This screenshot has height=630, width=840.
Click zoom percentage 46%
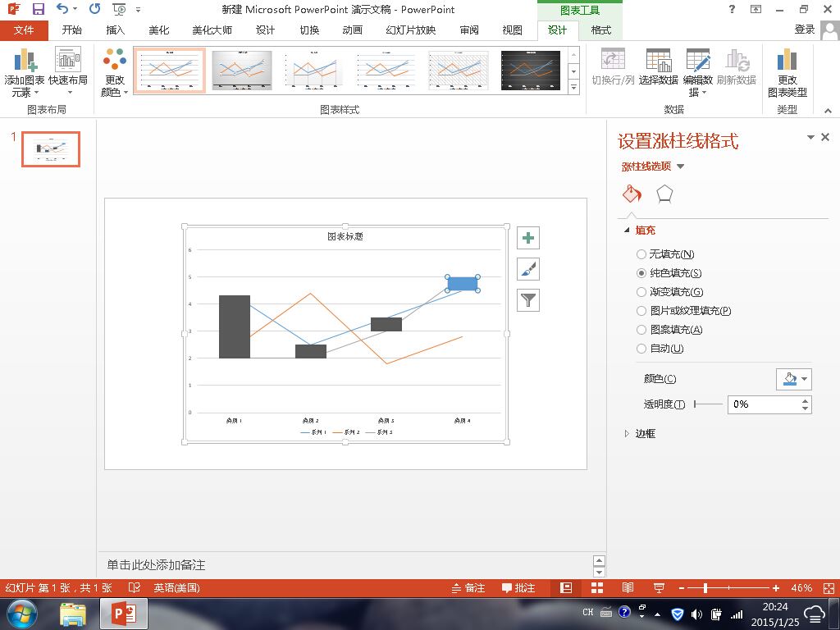click(801, 587)
